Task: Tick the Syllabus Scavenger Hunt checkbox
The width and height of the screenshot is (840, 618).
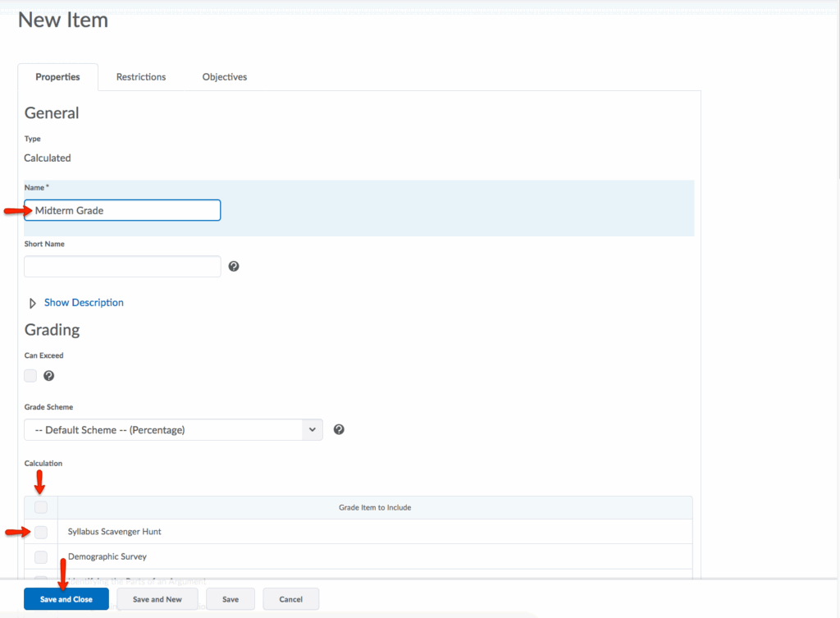Action: [41, 532]
